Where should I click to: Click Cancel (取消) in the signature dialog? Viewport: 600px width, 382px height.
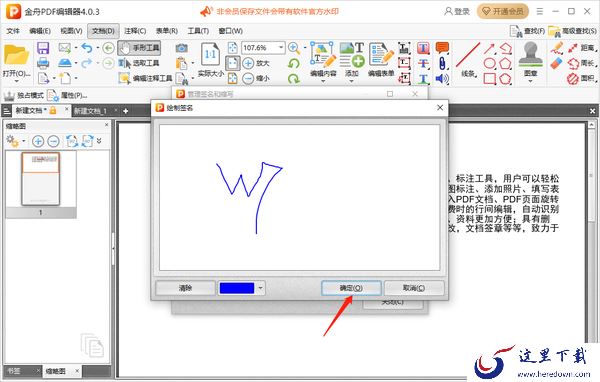[414, 288]
